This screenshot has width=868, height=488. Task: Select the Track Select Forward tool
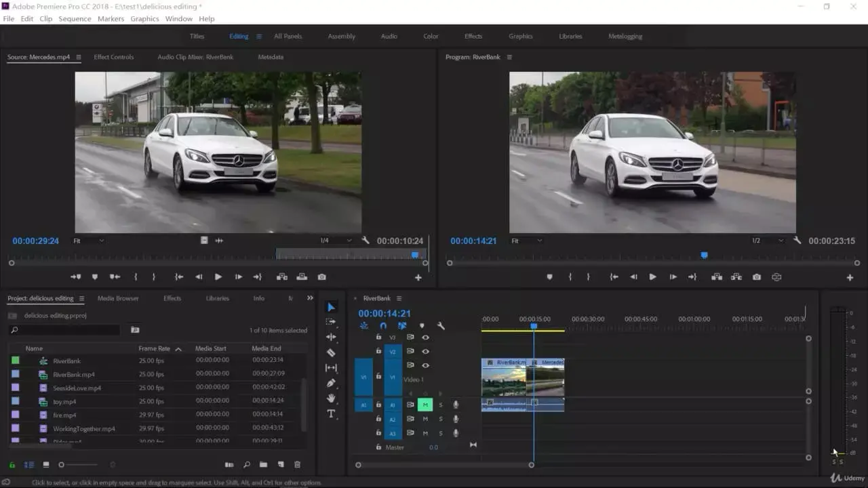331,322
